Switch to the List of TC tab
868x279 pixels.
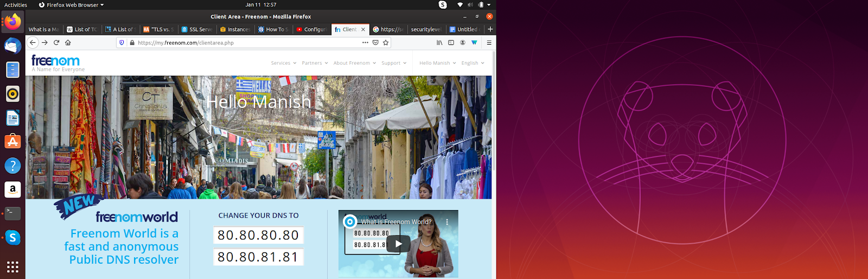(82, 29)
